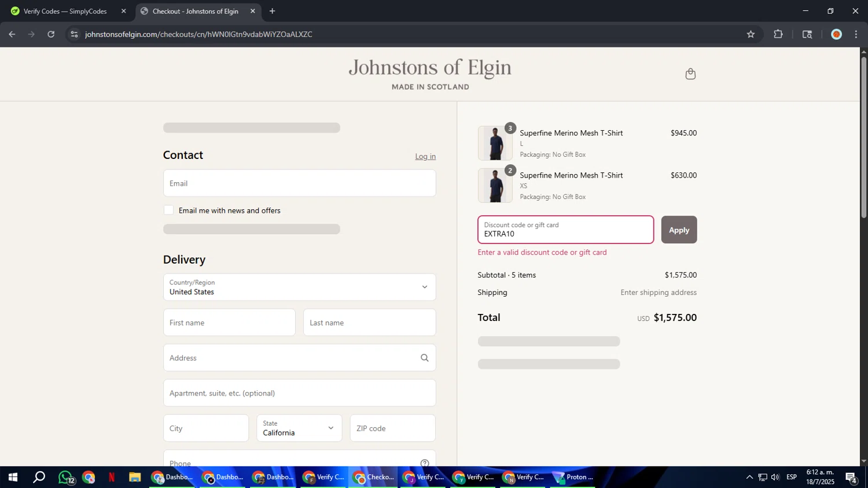
Task: Click the $945.00 item price
Action: pyautogui.click(x=683, y=133)
